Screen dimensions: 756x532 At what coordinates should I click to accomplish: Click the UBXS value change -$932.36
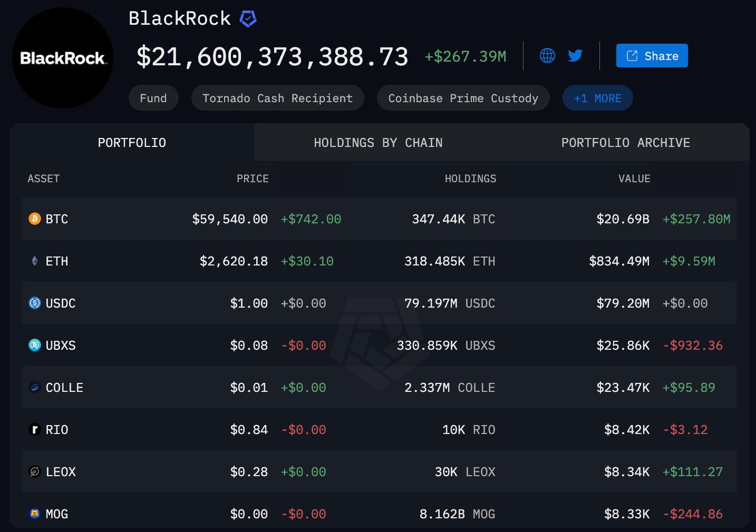click(693, 346)
